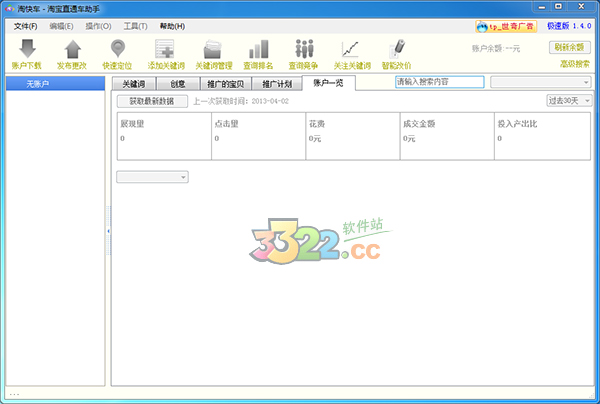Click the 获取最新数据 button
The width and height of the screenshot is (600, 404).
(x=152, y=101)
